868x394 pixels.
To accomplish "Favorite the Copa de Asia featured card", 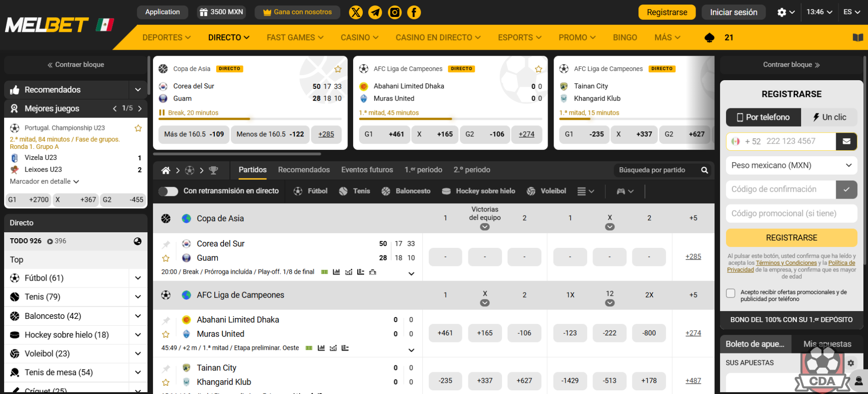I will pos(338,69).
